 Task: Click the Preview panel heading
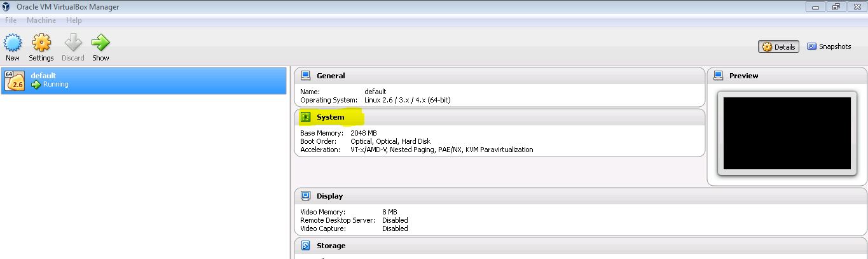pyautogui.click(x=744, y=76)
